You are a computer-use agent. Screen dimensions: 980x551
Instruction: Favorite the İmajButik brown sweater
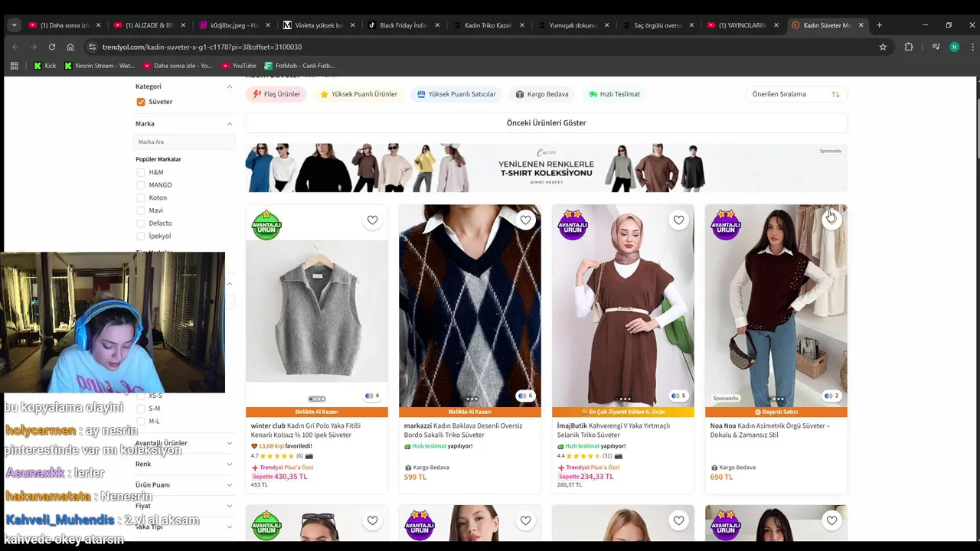678,220
